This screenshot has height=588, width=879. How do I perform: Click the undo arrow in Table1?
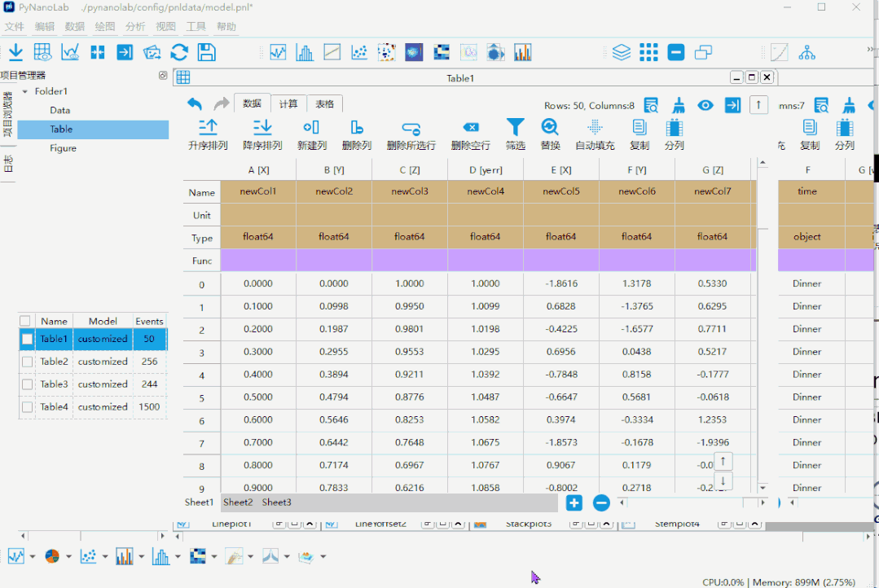(195, 103)
